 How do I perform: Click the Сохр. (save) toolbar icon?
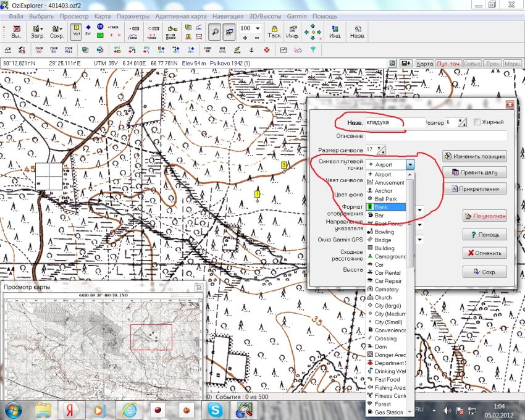(x=56, y=31)
